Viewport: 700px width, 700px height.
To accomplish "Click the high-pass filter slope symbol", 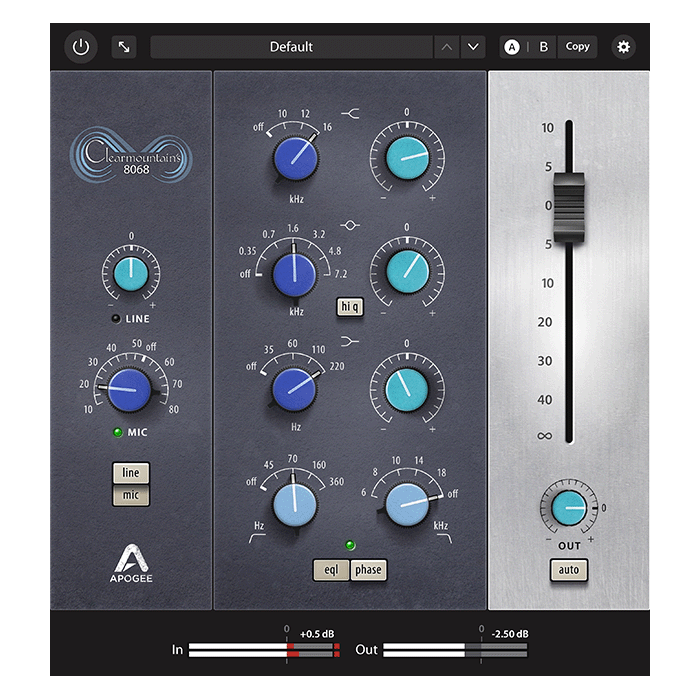I will coord(257,539).
